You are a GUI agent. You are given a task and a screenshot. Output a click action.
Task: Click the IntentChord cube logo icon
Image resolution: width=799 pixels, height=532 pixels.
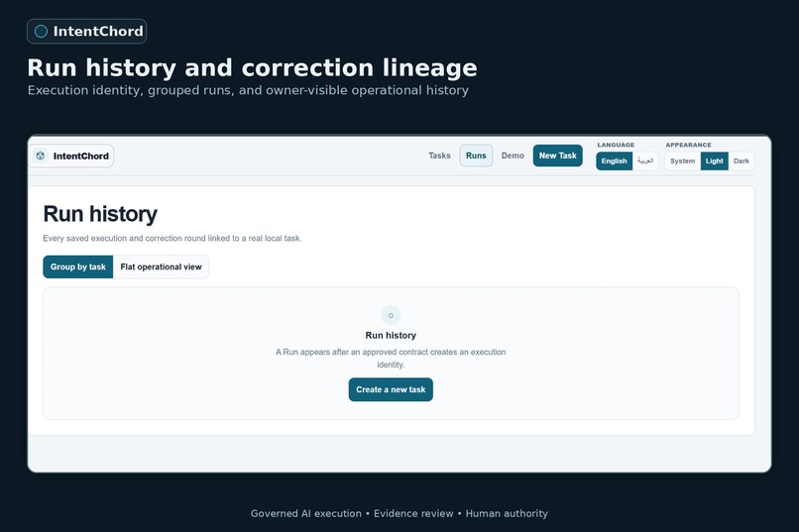pyautogui.click(x=41, y=156)
